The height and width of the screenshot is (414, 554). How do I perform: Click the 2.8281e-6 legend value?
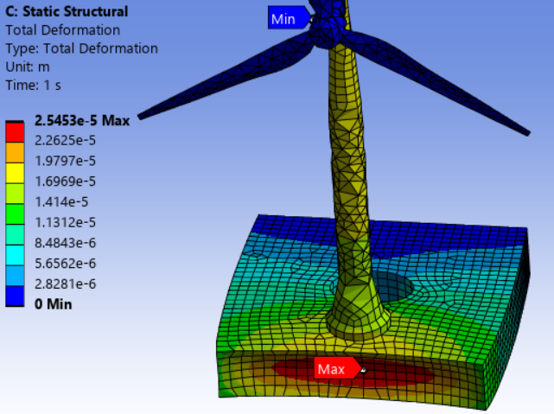click(x=65, y=284)
